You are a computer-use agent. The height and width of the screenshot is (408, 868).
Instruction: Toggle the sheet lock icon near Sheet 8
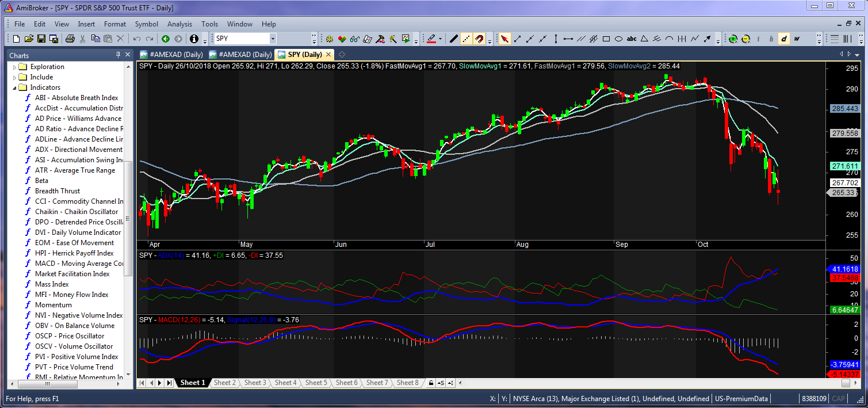[430, 383]
